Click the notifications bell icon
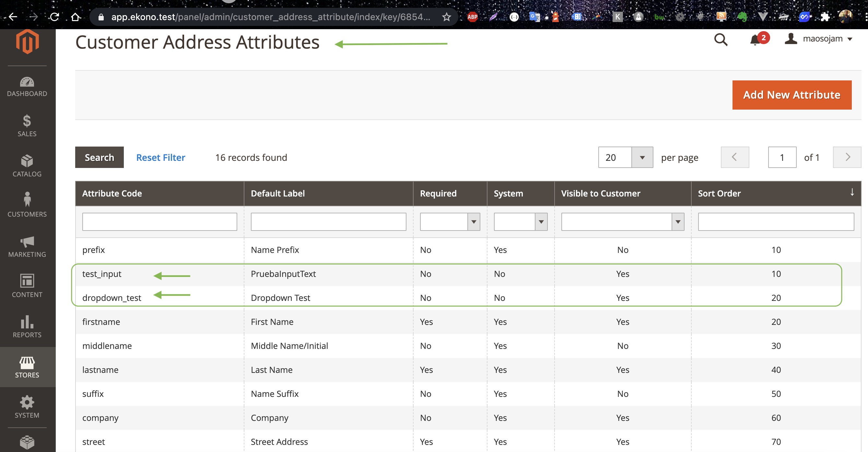This screenshot has height=452, width=868. [755, 41]
